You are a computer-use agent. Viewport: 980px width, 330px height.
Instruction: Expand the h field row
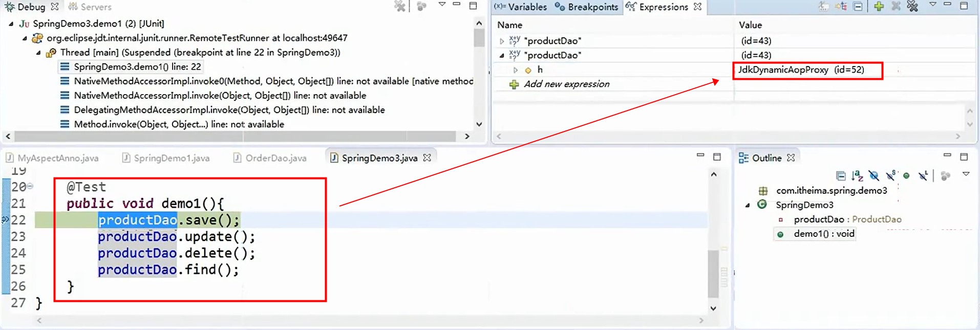coord(516,70)
